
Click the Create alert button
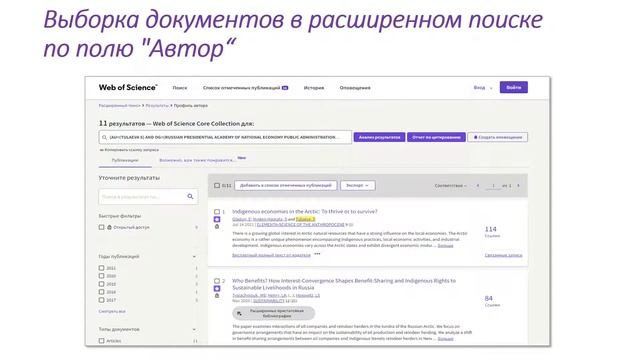[x=498, y=137]
